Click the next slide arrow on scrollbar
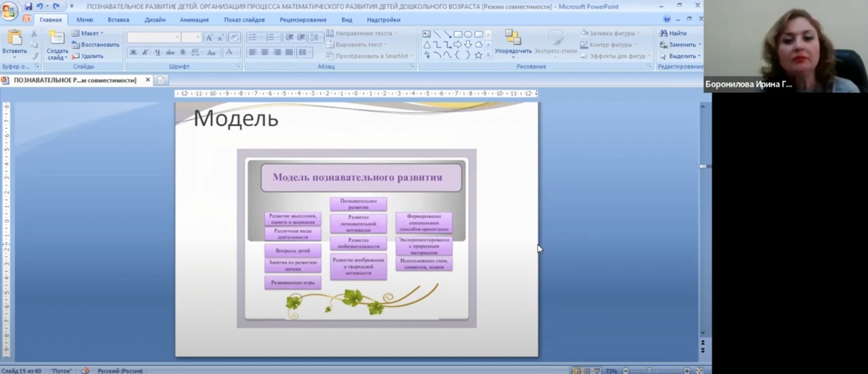 703,350
